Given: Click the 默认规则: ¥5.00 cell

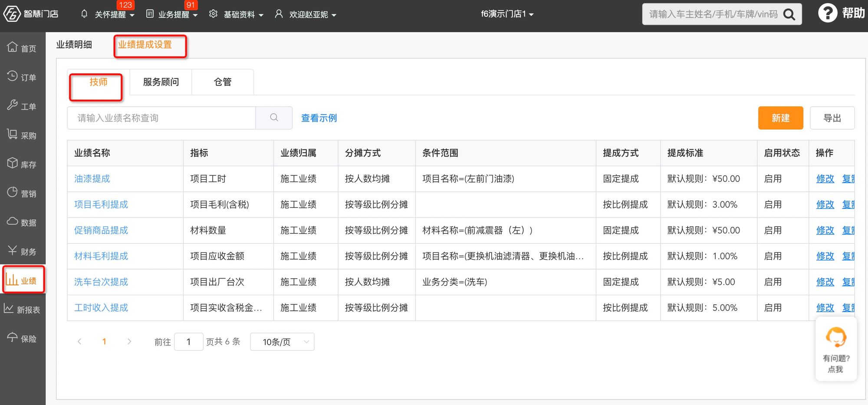Looking at the screenshot, I should (709, 282).
